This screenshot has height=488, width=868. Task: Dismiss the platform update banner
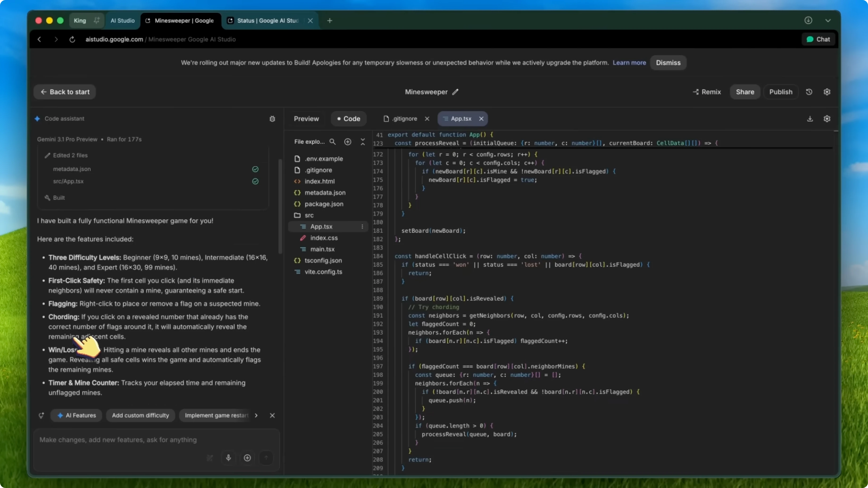(x=668, y=63)
